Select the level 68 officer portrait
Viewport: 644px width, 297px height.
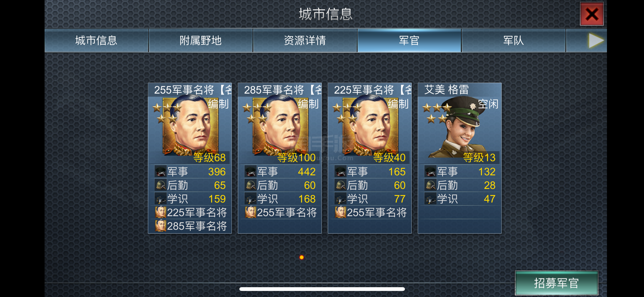click(190, 126)
